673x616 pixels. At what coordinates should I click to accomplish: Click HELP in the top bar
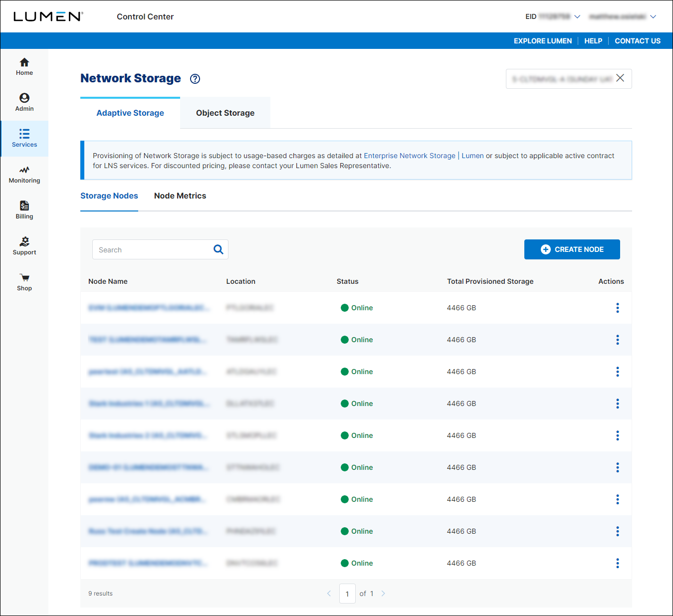click(593, 41)
